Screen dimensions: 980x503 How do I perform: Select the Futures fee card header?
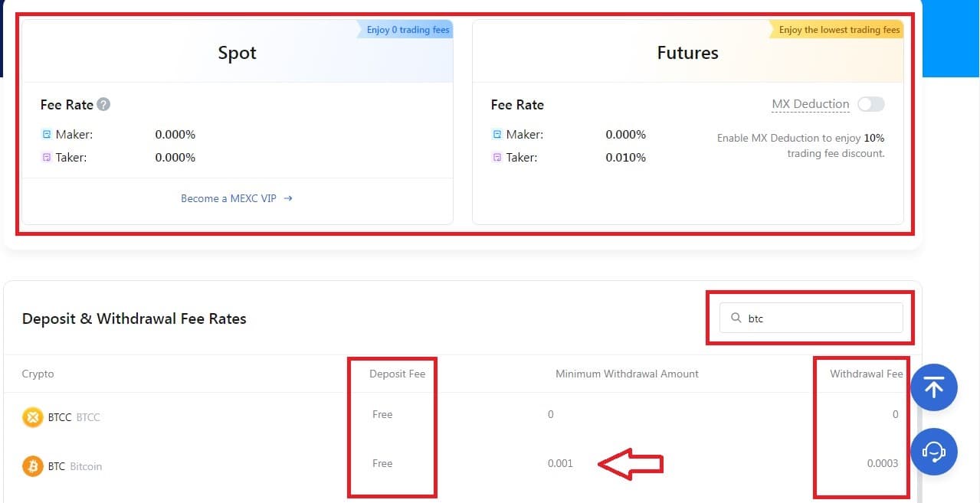coord(687,53)
